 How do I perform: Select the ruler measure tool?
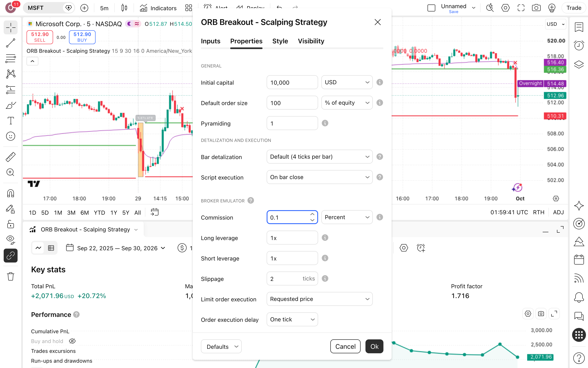(10, 157)
